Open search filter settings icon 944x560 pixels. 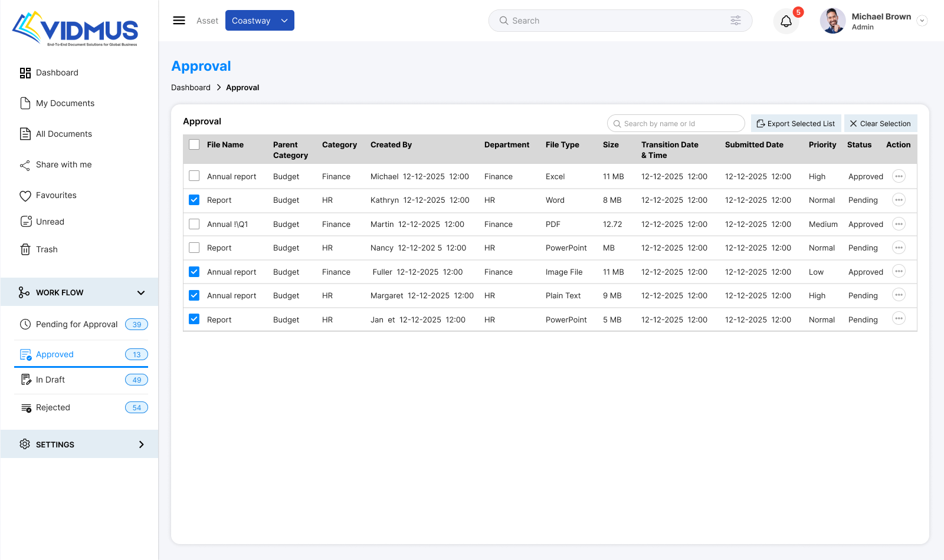click(735, 21)
